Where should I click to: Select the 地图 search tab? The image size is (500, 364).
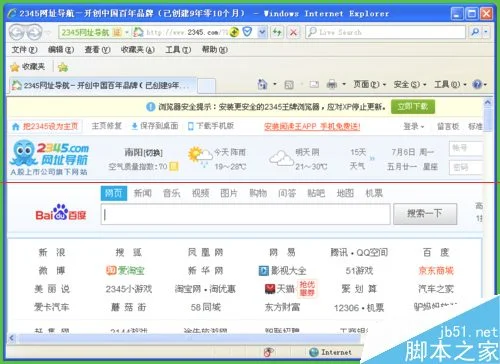tap(345, 193)
